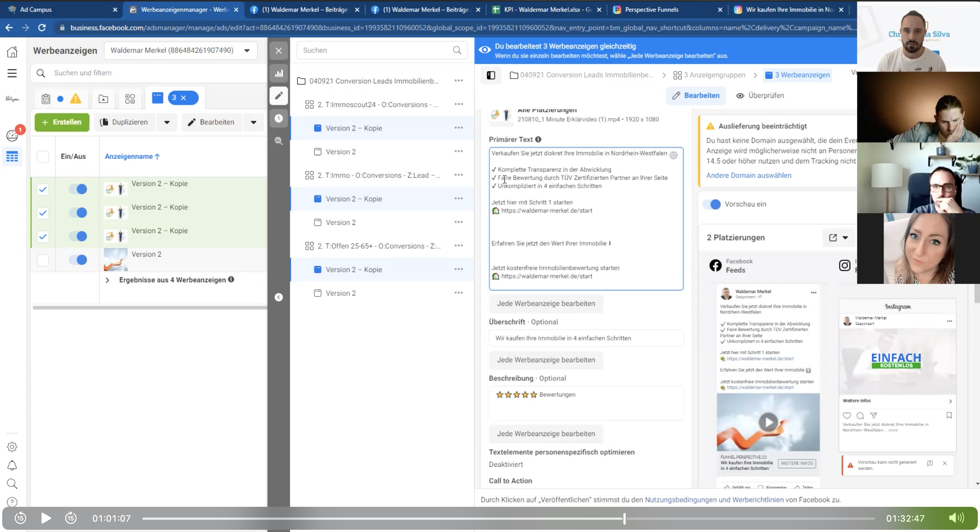Click the Duplizieren button
This screenshot has width=980, height=532.
pyautogui.click(x=124, y=122)
